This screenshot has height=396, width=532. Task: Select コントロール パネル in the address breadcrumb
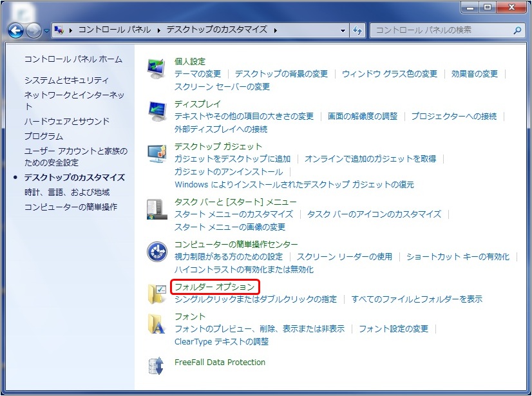point(114,30)
